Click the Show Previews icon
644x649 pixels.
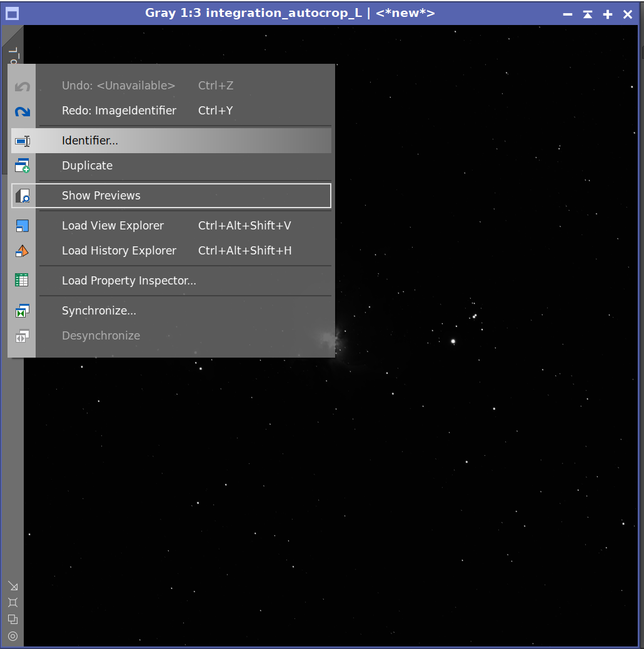point(23,196)
